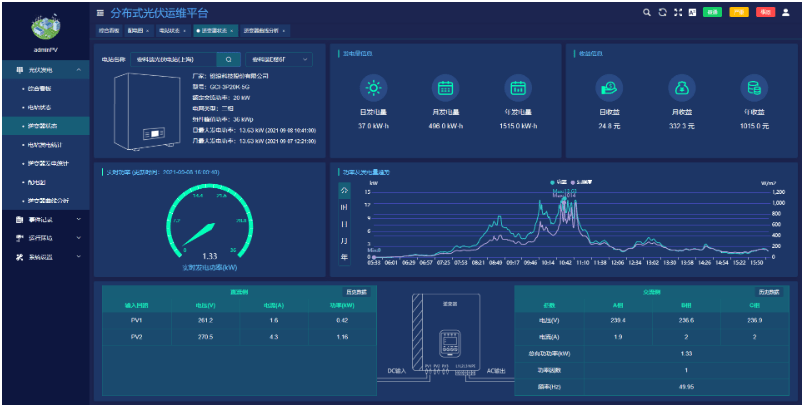Click the red alarm badge button in header
Viewport: 804px width, 406px height.
click(765, 13)
